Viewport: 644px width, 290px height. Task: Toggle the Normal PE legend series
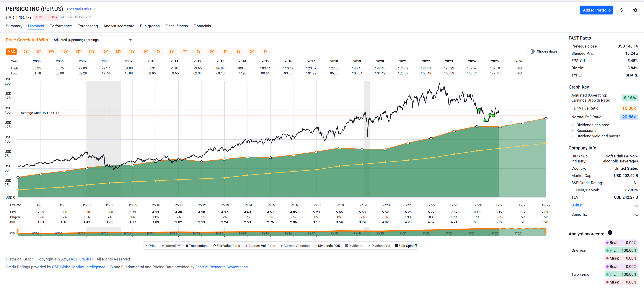click(x=172, y=246)
